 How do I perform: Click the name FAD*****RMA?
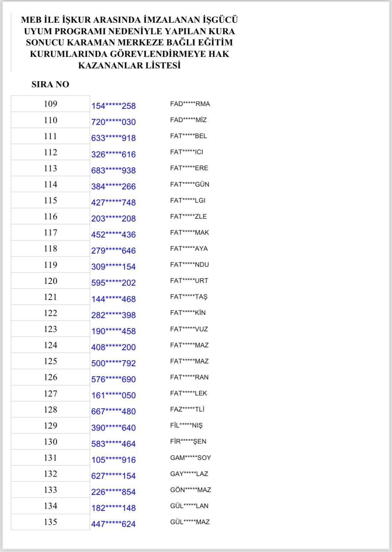click(190, 104)
